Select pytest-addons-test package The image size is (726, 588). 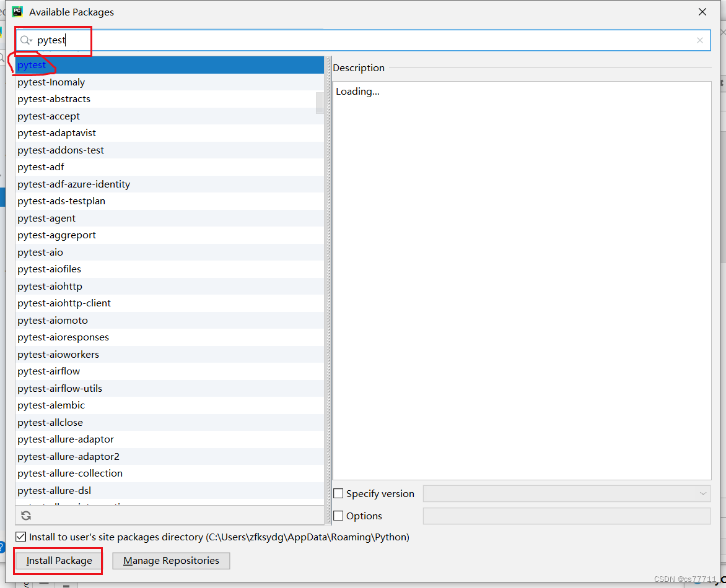170,150
